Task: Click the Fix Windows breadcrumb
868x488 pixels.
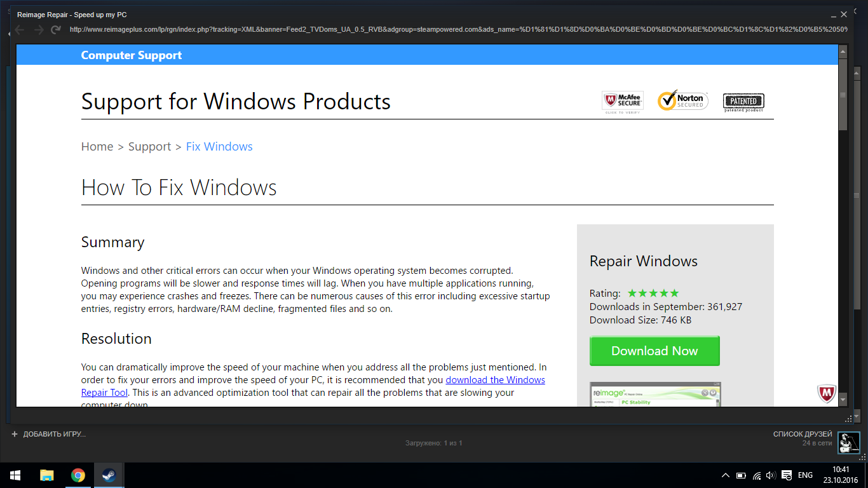Action: (x=219, y=147)
